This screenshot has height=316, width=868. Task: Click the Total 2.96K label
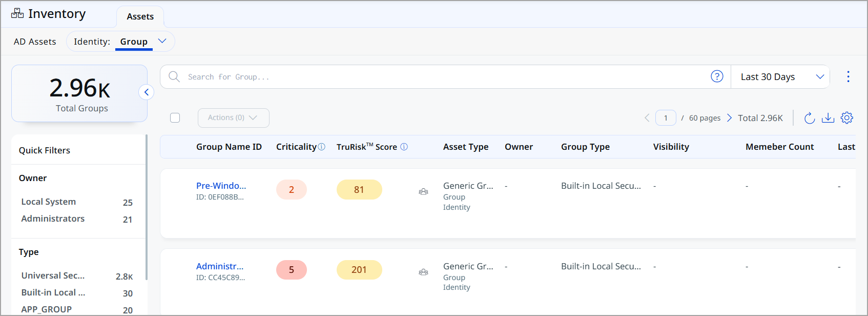tap(760, 118)
